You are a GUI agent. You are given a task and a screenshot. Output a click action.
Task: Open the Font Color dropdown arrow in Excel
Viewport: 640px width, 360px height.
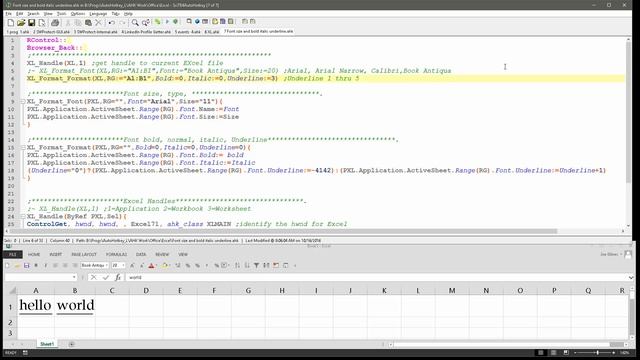(157, 266)
